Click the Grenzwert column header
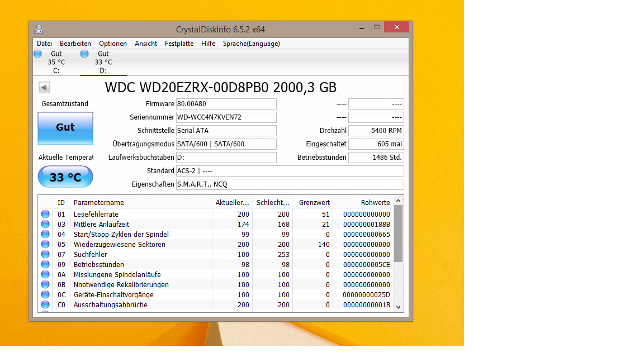This screenshot has height=362, width=644. [312, 202]
